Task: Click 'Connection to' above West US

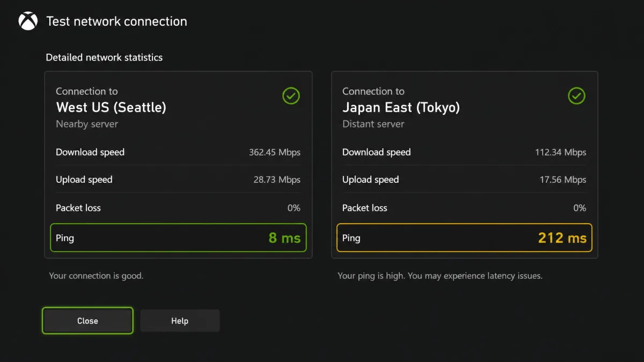Action: pyautogui.click(x=87, y=91)
